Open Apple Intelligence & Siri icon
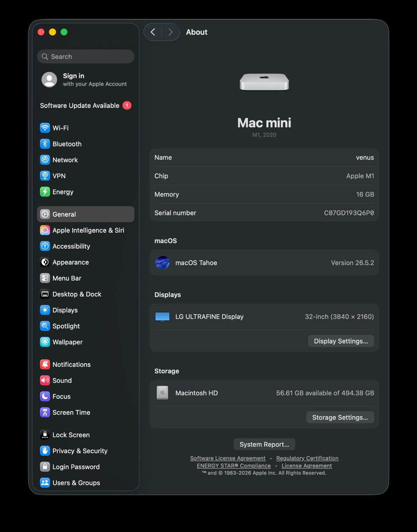The width and height of the screenshot is (417, 532). (45, 230)
